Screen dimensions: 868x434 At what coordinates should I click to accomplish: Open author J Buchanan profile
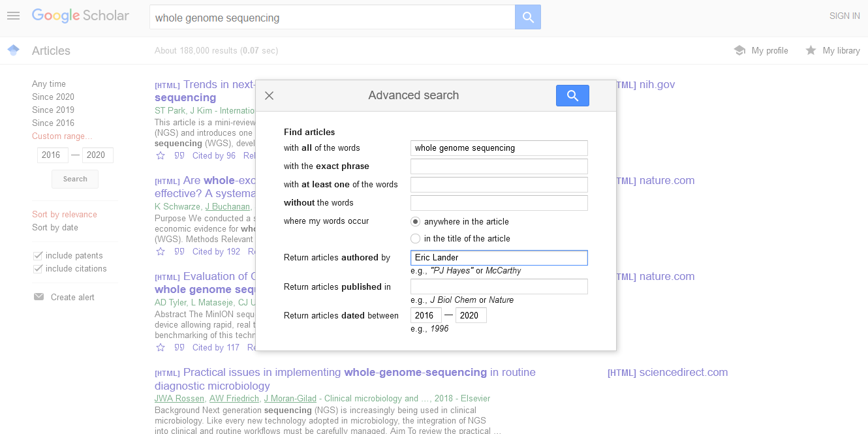click(228, 207)
